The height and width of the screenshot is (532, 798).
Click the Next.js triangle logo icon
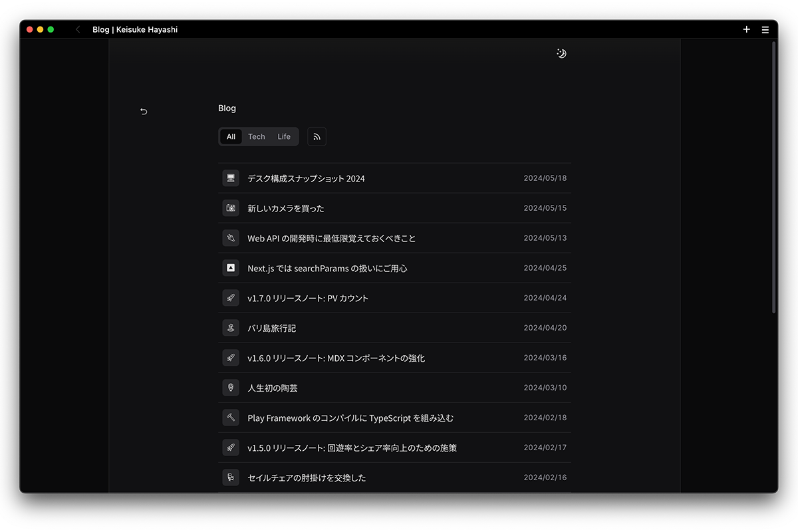[231, 268]
